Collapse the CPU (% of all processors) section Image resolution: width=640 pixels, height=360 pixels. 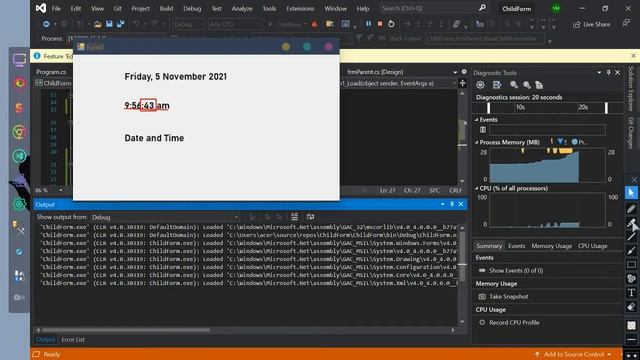click(x=476, y=188)
